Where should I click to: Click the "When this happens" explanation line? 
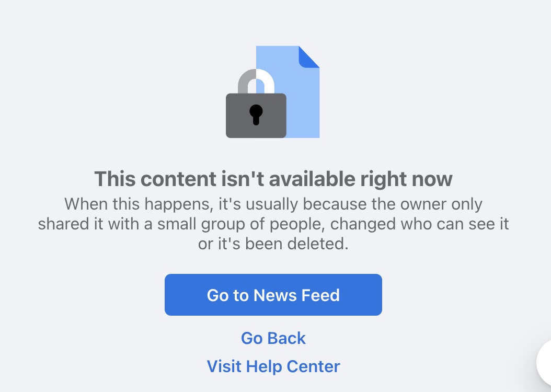click(x=273, y=204)
